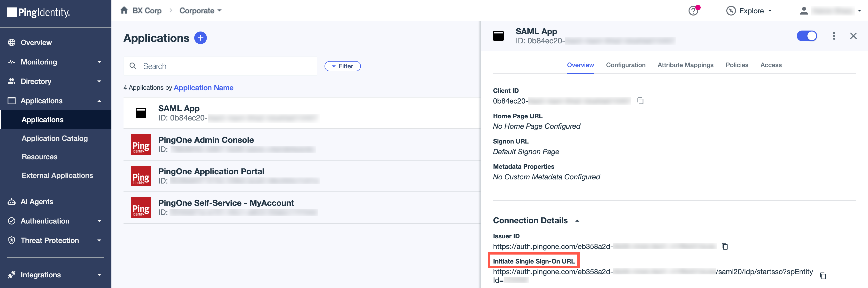This screenshot has width=868, height=288.
Task: Select the PingOne Application Portal row
Action: [x=302, y=176]
